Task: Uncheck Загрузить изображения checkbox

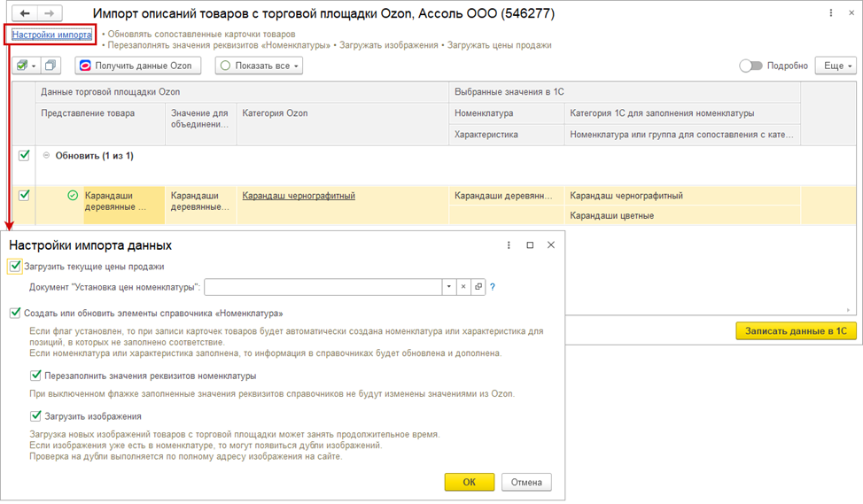Action: pos(36,415)
